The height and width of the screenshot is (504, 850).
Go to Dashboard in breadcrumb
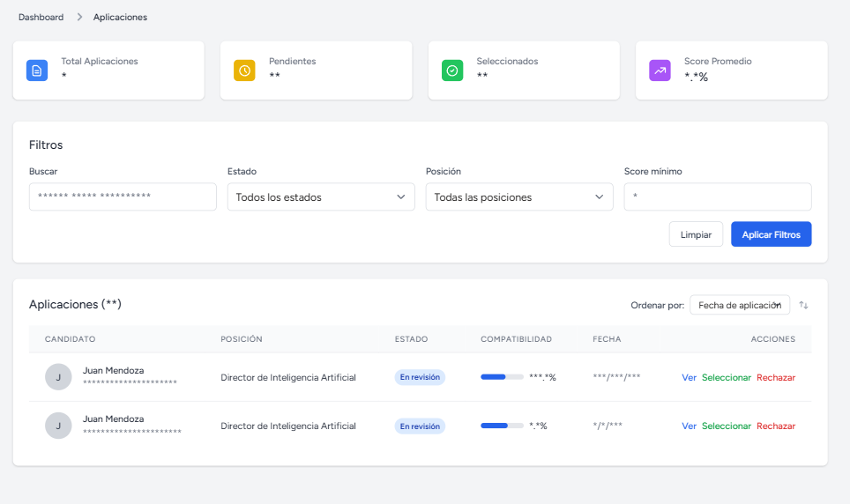point(41,18)
